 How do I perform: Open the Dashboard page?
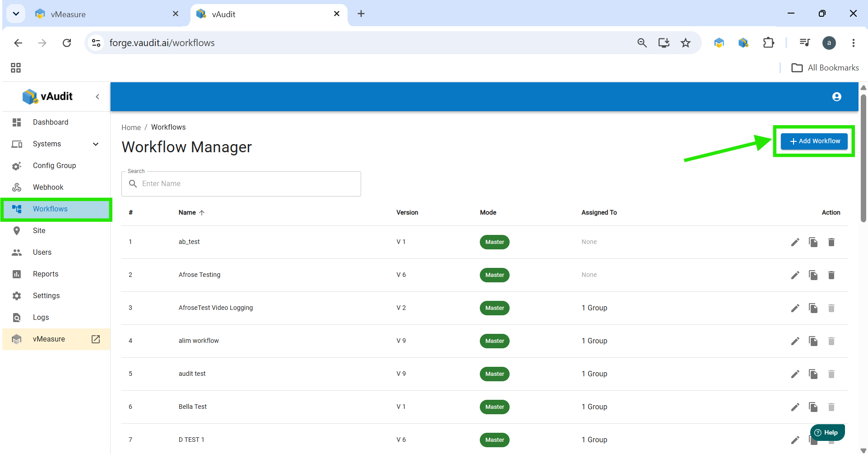coord(56,122)
